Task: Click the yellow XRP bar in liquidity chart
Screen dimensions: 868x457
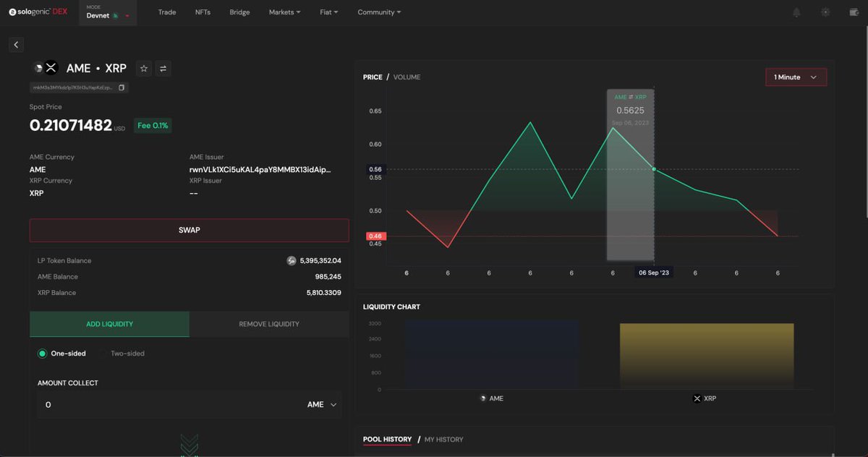Action: [707, 356]
